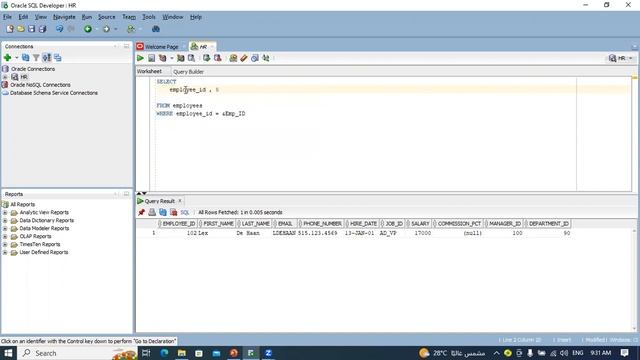Click the Windows taskbar Search box

78,353
